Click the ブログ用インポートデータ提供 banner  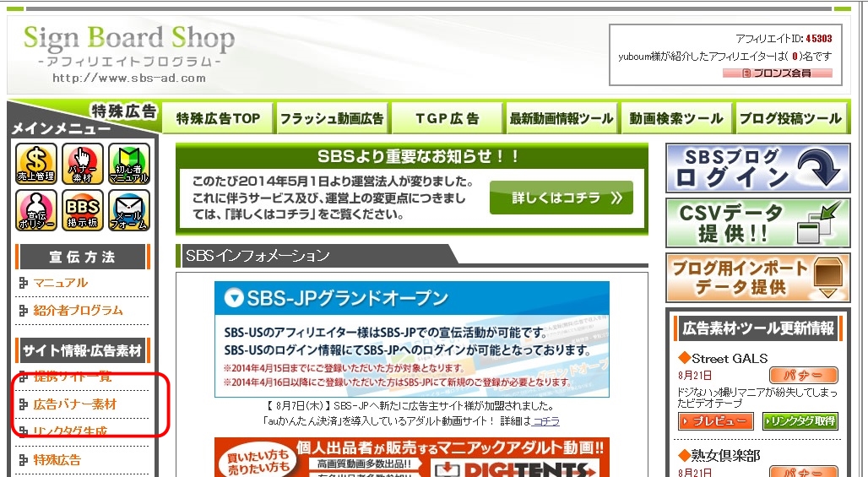click(x=758, y=278)
